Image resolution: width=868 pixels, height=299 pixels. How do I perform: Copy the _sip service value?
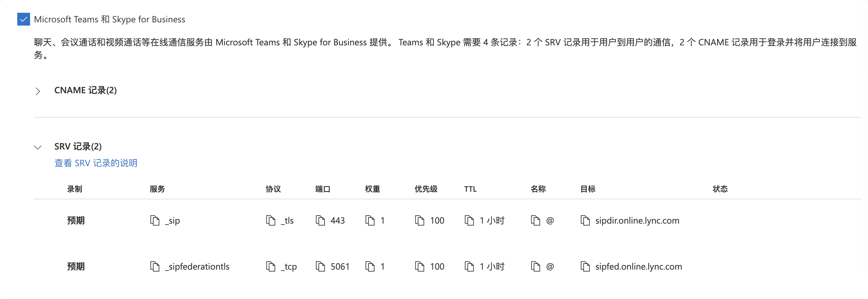[155, 220]
